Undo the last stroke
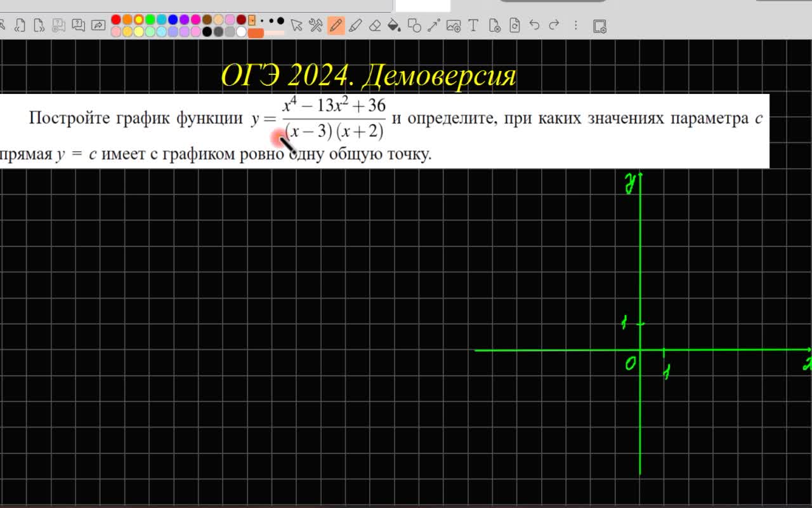The width and height of the screenshot is (812, 508). [535, 25]
